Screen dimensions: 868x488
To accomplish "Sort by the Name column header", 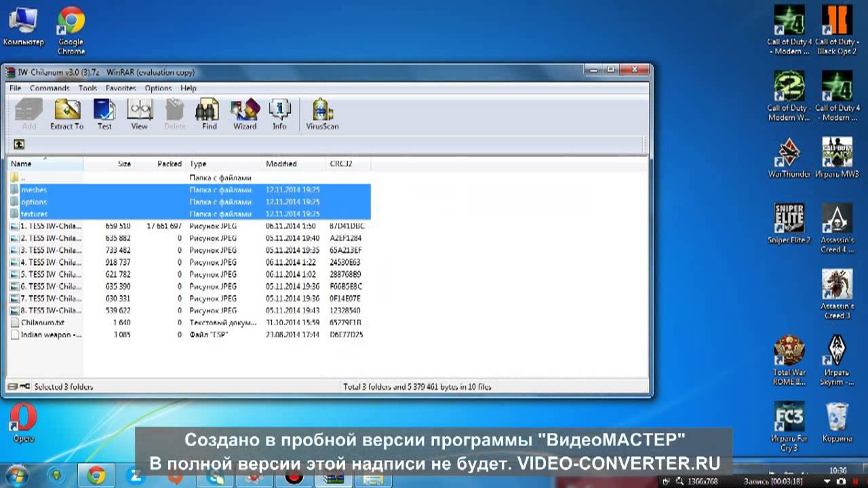I will tap(45, 163).
